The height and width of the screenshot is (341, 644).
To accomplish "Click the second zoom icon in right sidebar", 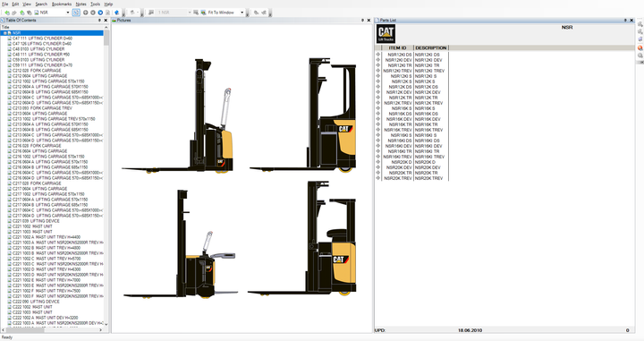I will pyautogui.click(x=640, y=32).
